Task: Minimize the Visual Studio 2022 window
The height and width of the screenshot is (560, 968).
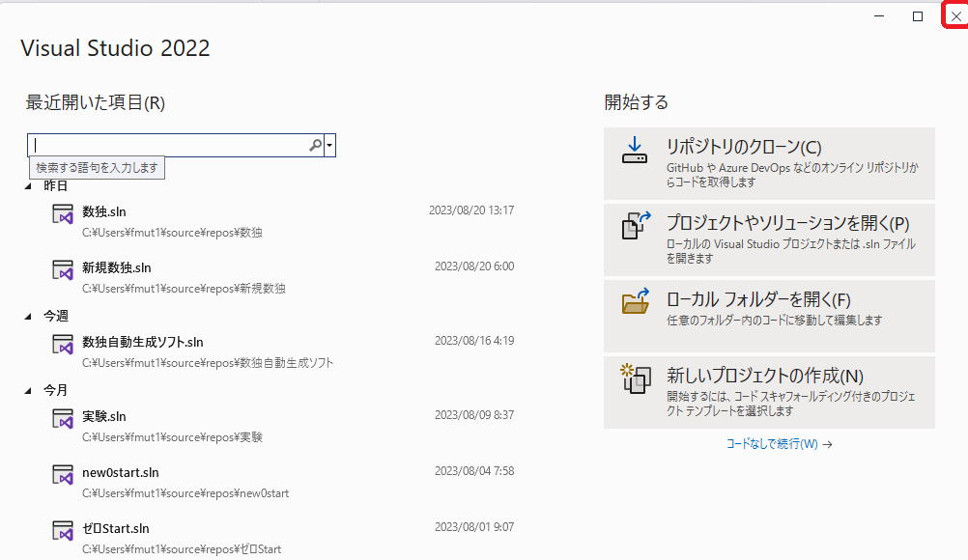Action: [x=879, y=16]
